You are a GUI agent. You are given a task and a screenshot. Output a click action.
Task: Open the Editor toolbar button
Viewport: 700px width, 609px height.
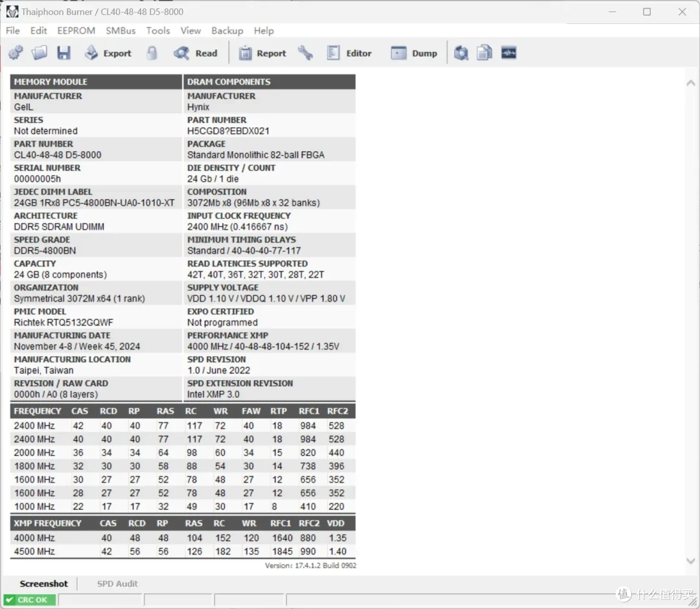click(349, 53)
